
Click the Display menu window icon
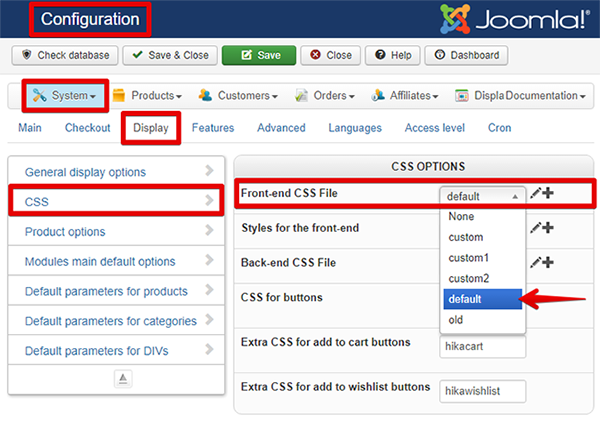tap(461, 95)
